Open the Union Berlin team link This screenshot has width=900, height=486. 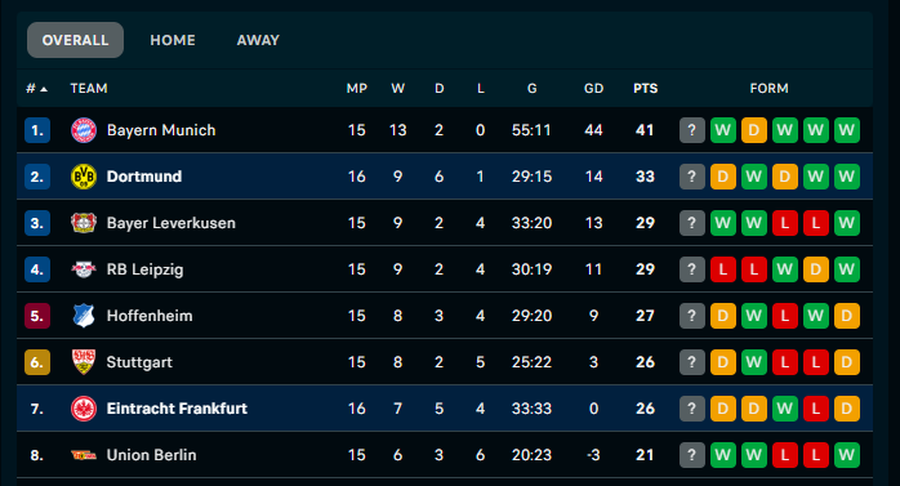[151, 455]
